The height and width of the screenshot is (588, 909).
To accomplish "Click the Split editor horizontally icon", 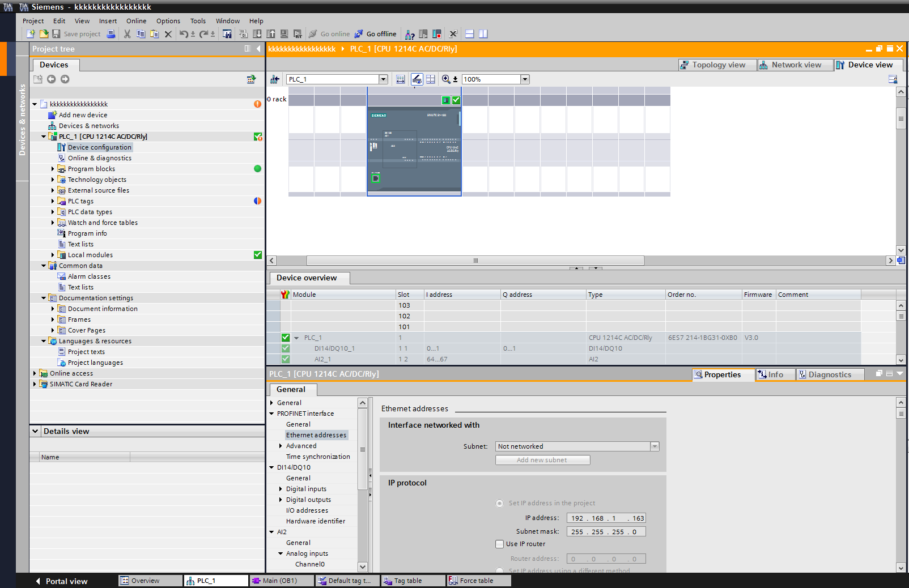I will click(470, 34).
